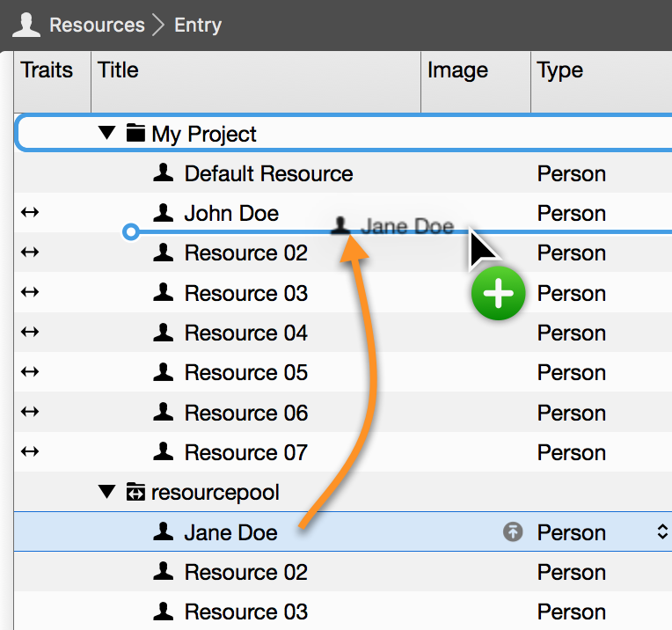The width and height of the screenshot is (672, 630).
Task: Select Jane Doe in resourcepool
Action: coord(230,532)
